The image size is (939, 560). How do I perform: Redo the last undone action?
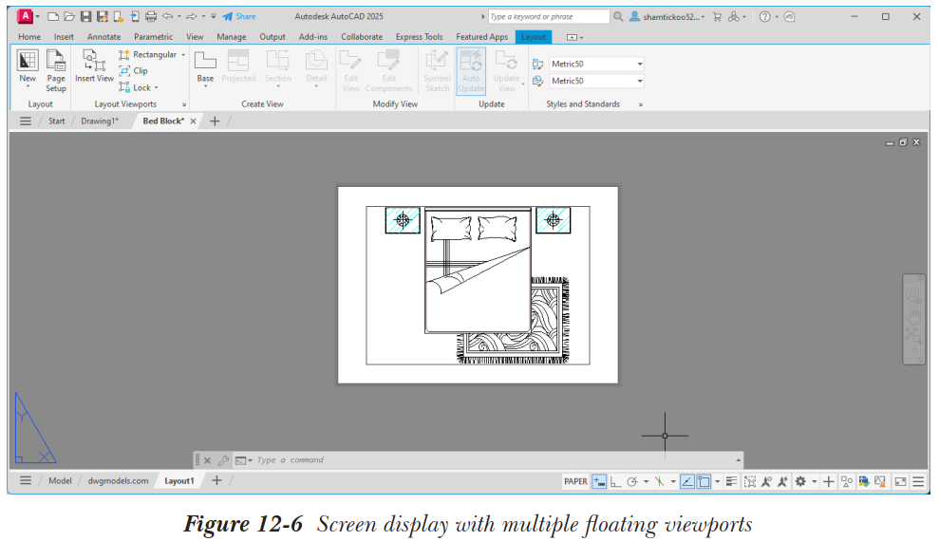[192, 17]
